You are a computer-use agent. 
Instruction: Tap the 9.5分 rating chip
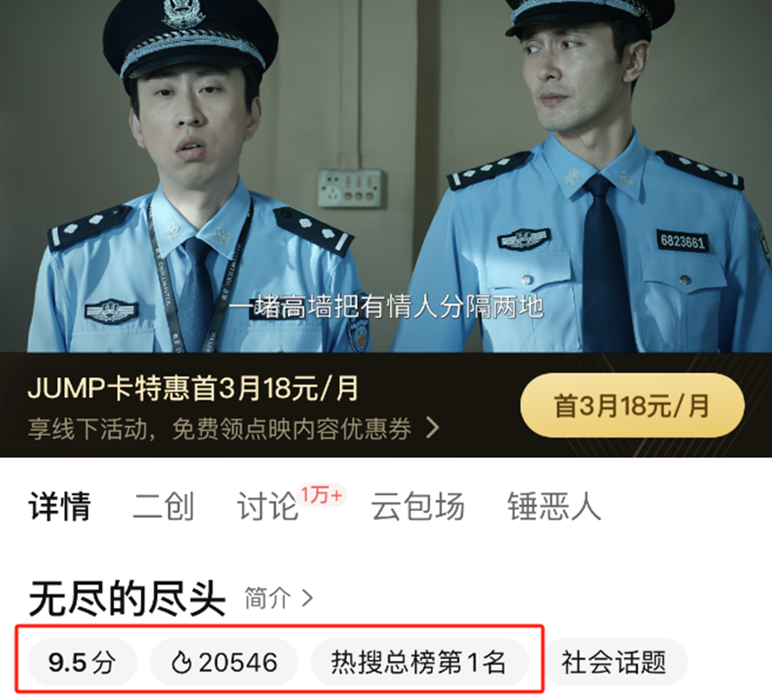click(82, 662)
